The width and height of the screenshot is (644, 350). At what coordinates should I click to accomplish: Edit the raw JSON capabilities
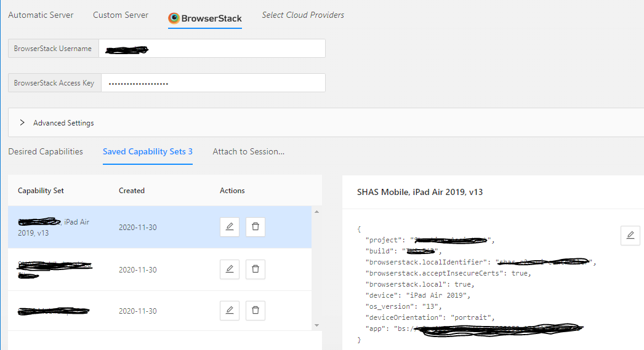(x=630, y=235)
